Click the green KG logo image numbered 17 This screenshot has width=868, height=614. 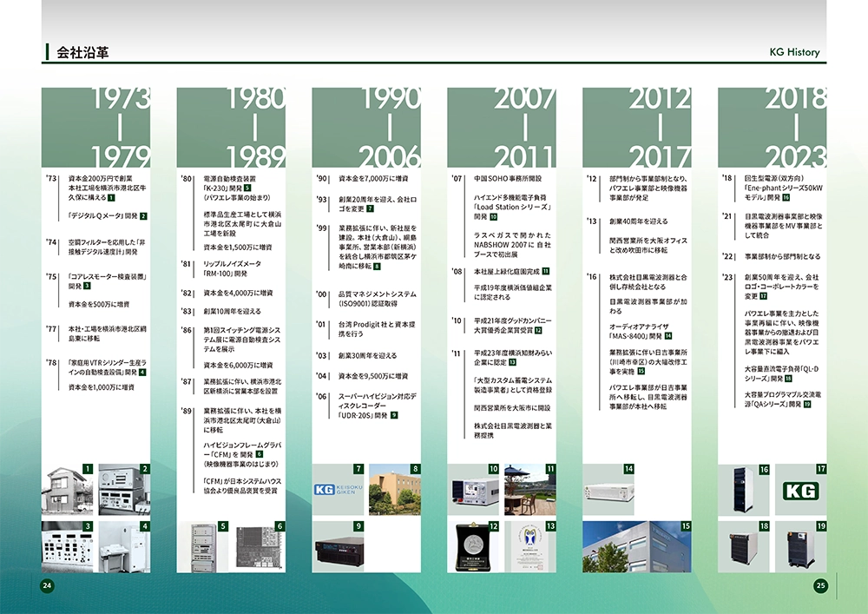797,492
